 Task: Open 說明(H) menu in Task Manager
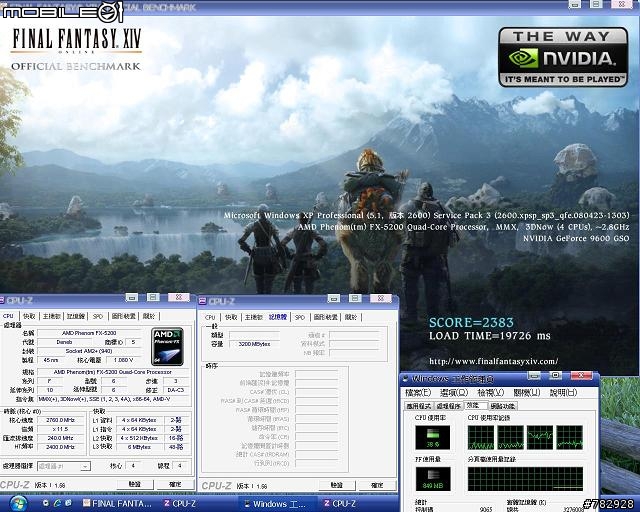tap(563, 393)
